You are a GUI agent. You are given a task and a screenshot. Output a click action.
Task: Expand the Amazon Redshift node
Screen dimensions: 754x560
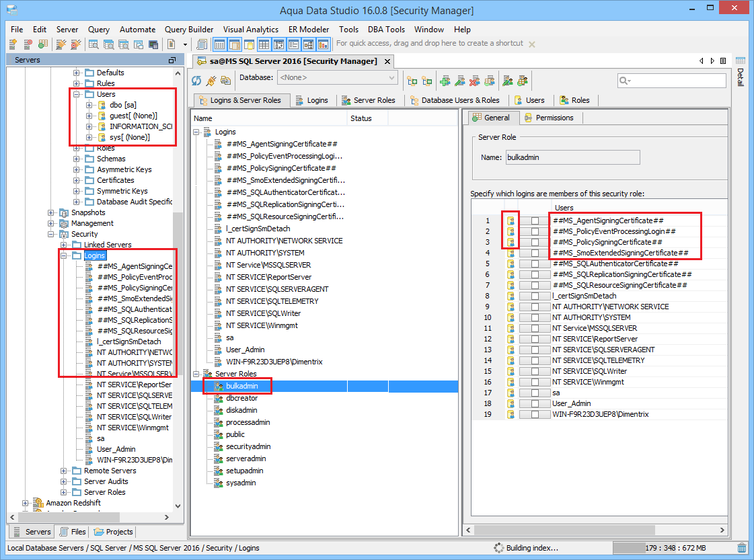click(25, 503)
